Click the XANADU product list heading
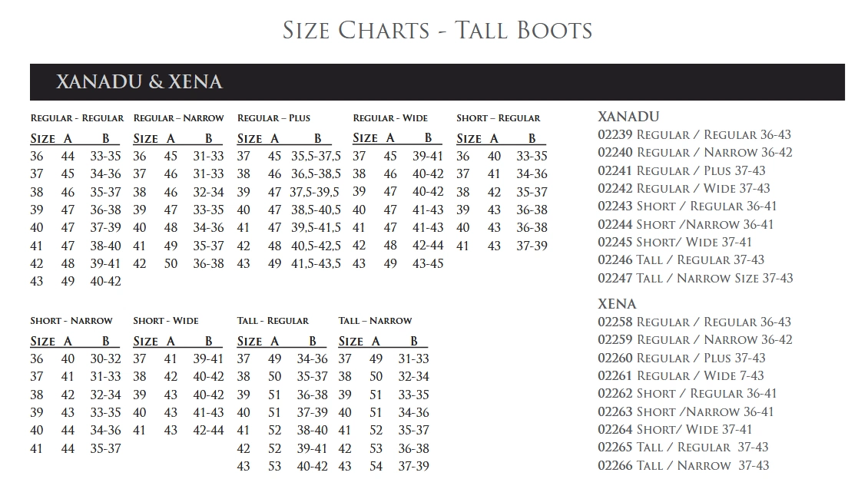The height and width of the screenshot is (489, 868). tap(628, 117)
